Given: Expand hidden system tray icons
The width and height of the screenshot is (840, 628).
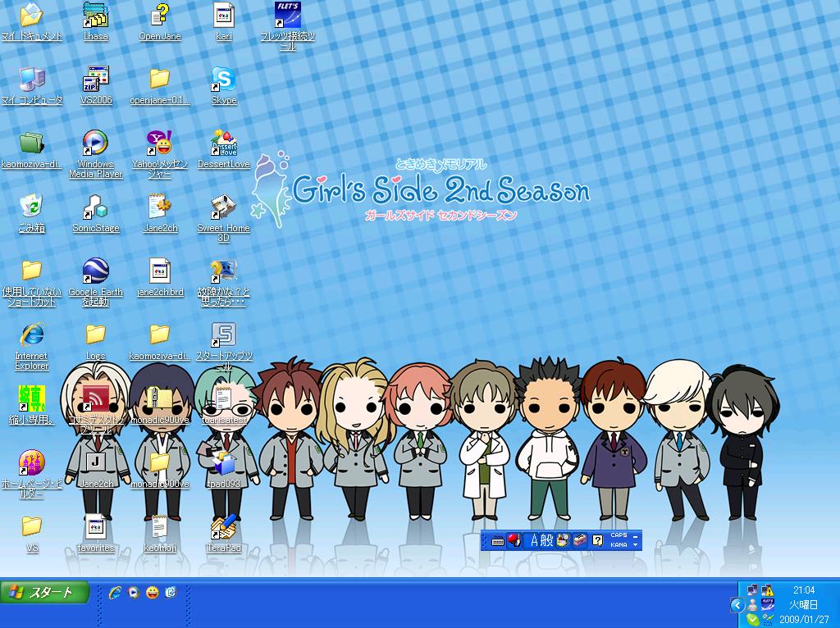Looking at the screenshot, I should click(x=737, y=605).
